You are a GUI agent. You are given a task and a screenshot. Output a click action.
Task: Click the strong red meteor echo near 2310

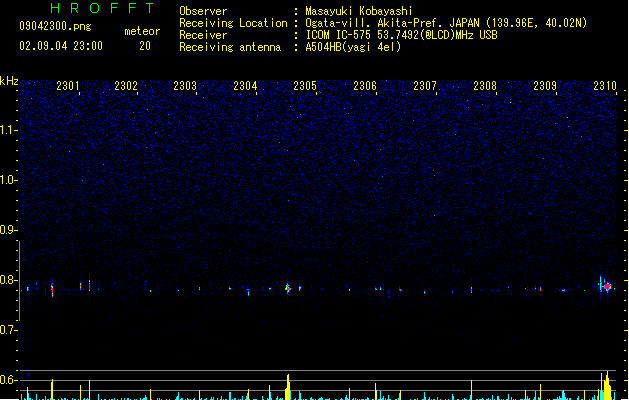607,286
